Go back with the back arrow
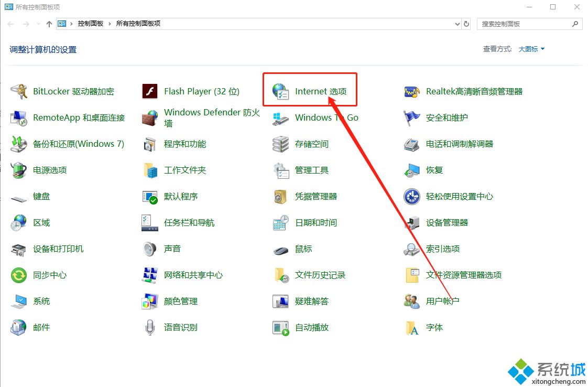The height and width of the screenshot is (387, 588). click(x=11, y=24)
